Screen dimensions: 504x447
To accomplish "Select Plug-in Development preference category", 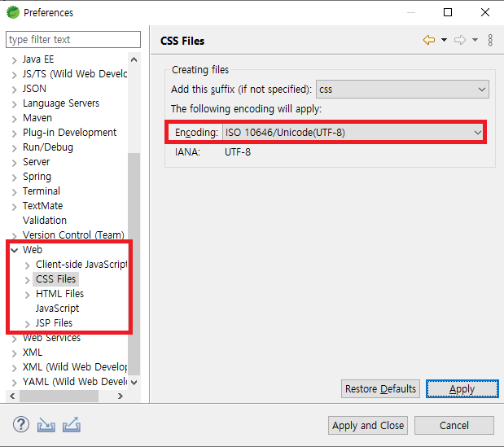I will pos(69,133).
